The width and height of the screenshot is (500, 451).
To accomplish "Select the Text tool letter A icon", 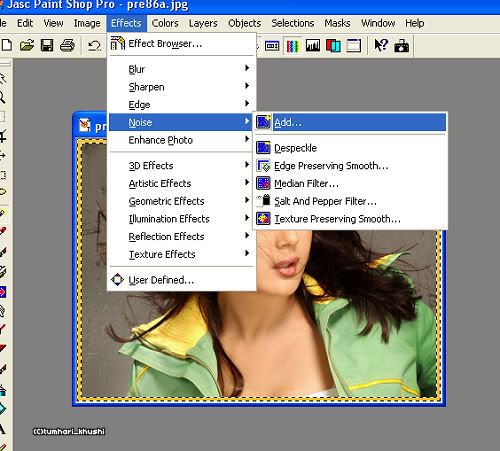I will (x=3, y=428).
